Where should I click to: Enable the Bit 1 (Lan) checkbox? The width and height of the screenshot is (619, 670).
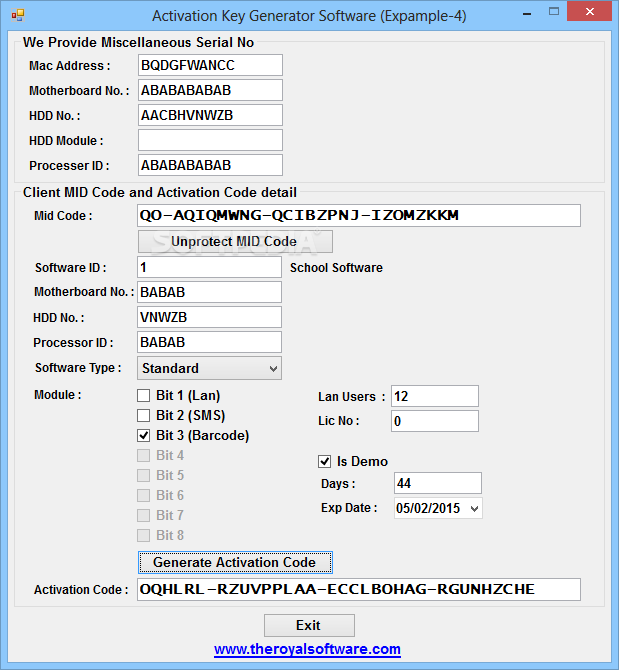click(144, 395)
